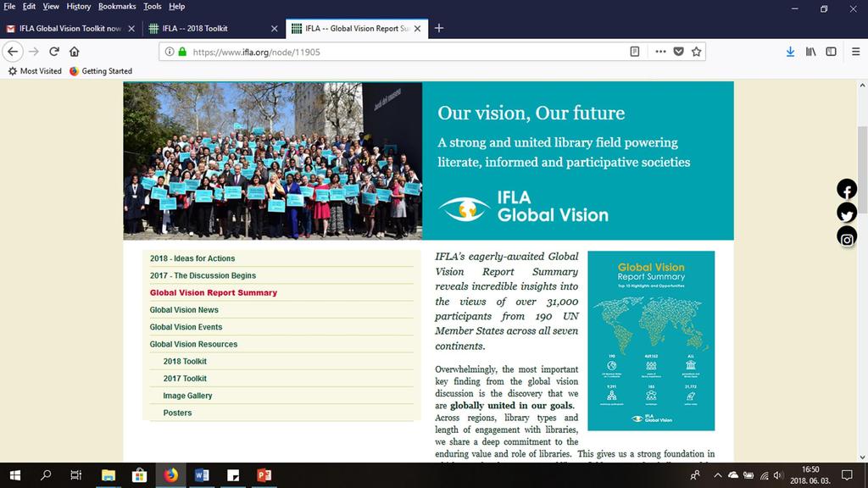Open the Help menu
The width and height of the screenshot is (868, 488).
pos(176,7)
